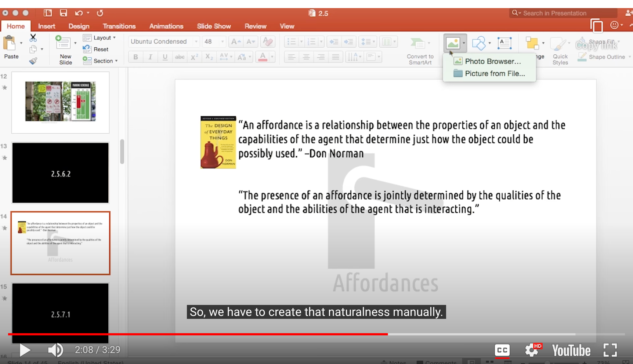Open the Slide Show tab
633x364 pixels.
pyautogui.click(x=214, y=26)
